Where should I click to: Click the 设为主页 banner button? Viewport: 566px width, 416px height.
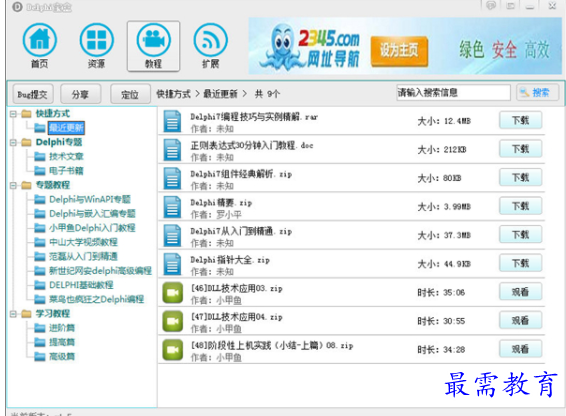399,51
